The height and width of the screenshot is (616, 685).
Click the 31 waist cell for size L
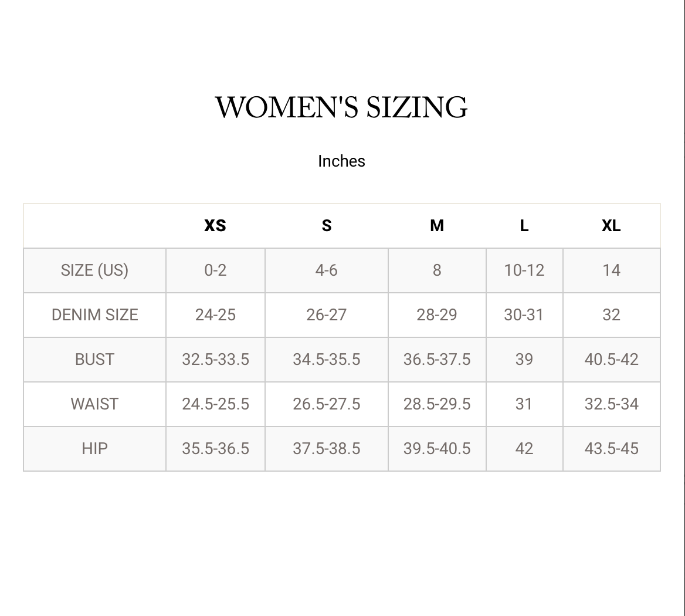pos(524,404)
